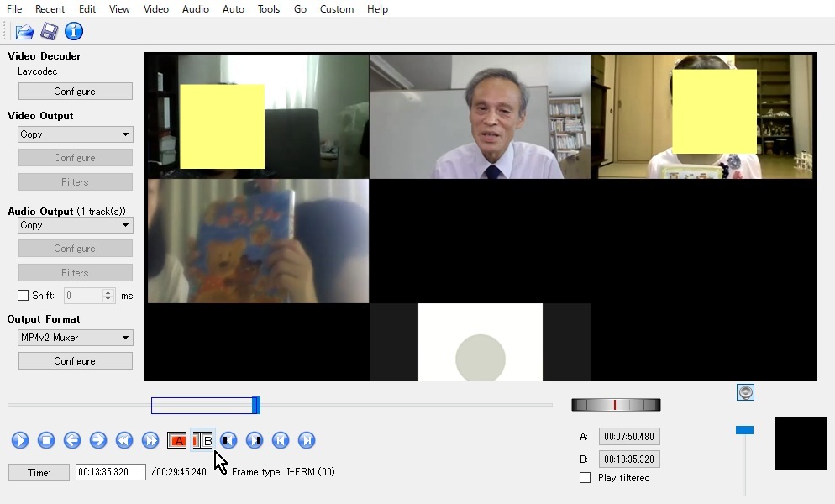The height and width of the screenshot is (504, 835).
Task: Click the Time button
Action: click(39, 473)
